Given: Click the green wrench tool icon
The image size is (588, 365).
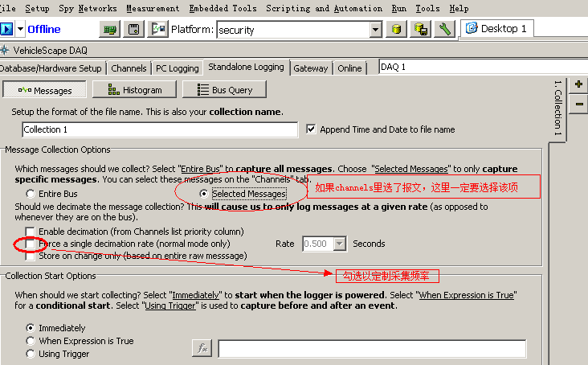Looking at the screenshot, I should 445,29.
